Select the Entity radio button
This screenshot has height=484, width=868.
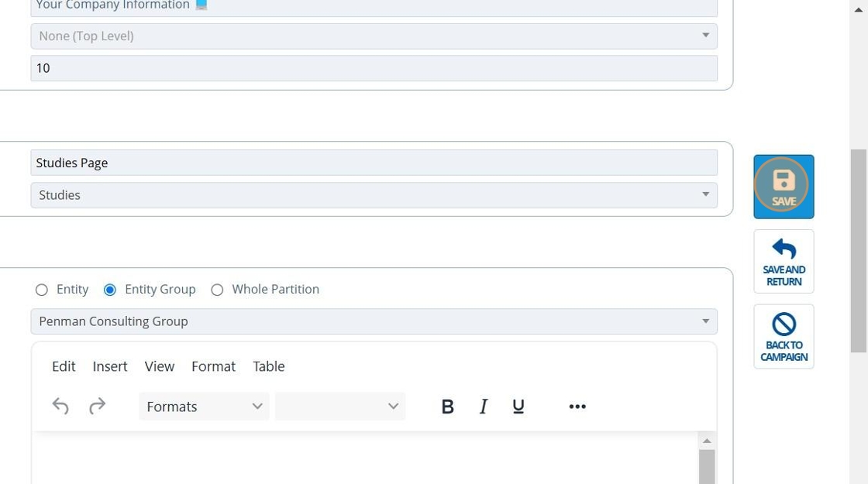42,290
